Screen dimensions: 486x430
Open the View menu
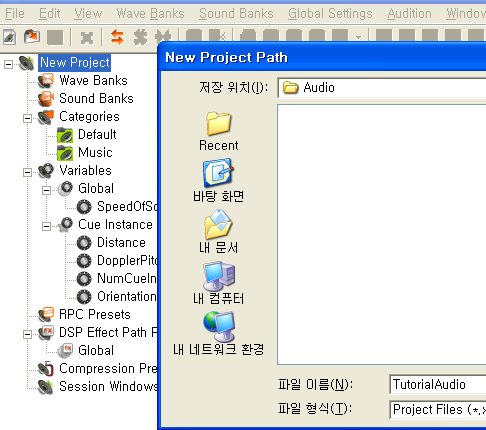[x=88, y=14]
